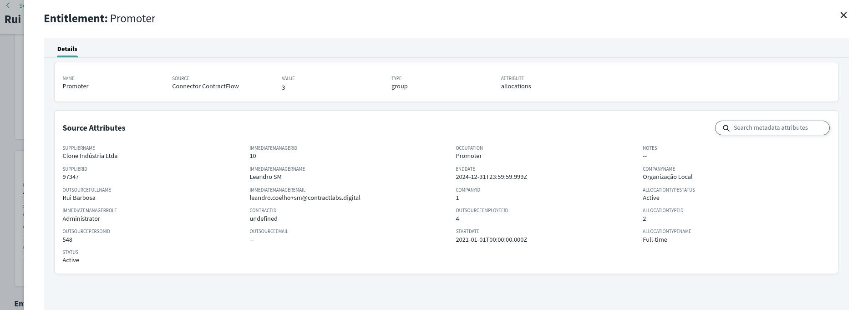This screenshot has width=868, height=310.
Task: Click the Organização Local company name
Action: (x=667, y=177)
